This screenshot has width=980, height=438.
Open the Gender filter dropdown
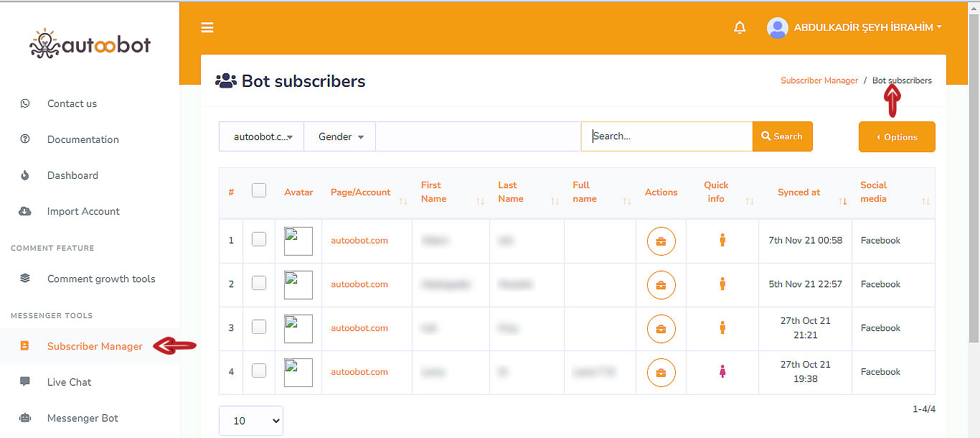pyautogui.click(x=340, y=136)
